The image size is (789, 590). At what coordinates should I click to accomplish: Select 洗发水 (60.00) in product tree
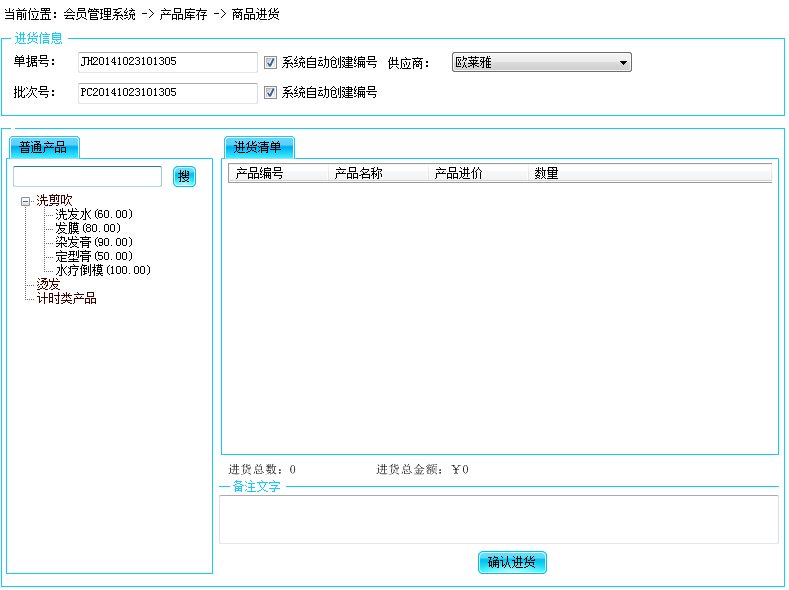[x=93, y=215]
